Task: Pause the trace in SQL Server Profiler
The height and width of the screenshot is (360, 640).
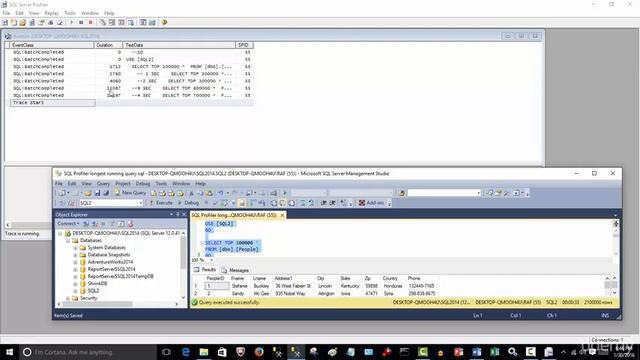Action: 81,22
